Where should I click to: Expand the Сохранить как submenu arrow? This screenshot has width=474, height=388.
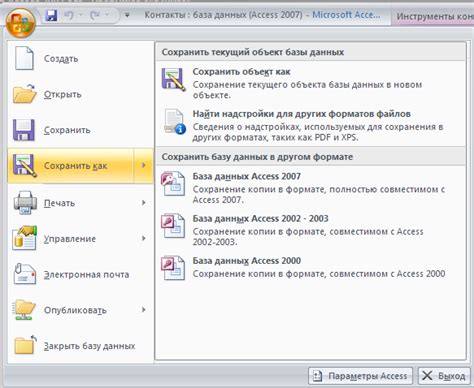[144, 165]
